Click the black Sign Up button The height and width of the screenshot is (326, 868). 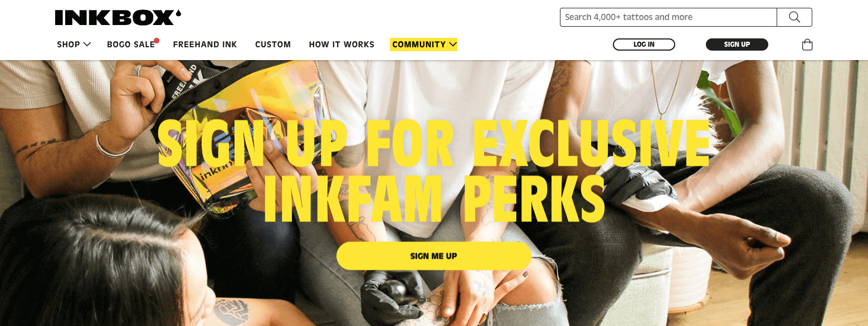coord(737,45)
